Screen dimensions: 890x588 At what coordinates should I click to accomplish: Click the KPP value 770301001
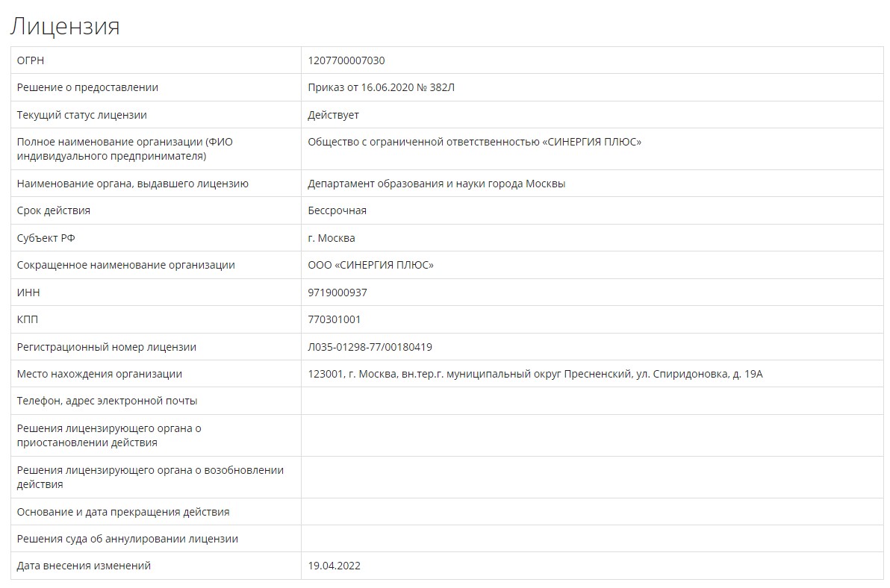click(x=334, y=319)
